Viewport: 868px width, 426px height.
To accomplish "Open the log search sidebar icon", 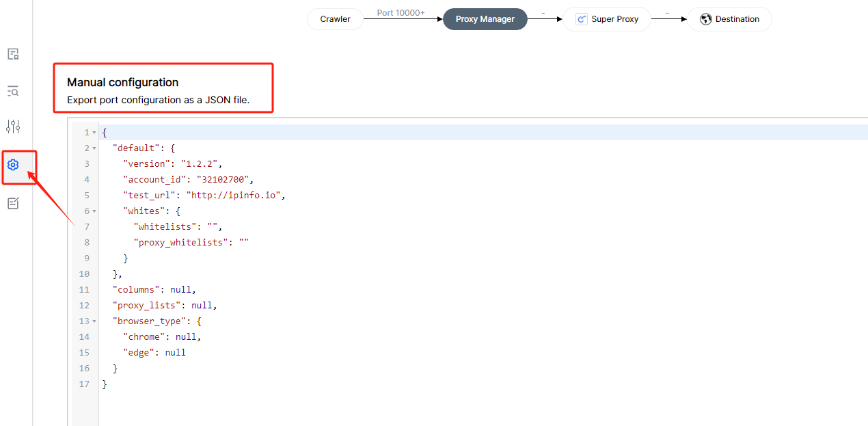I will tap(13, 91).
